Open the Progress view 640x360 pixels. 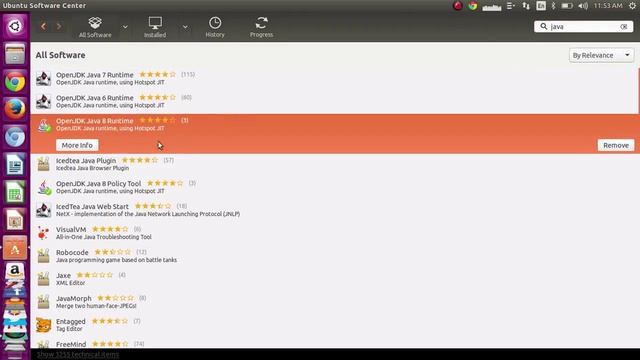[x=262, y=27]
